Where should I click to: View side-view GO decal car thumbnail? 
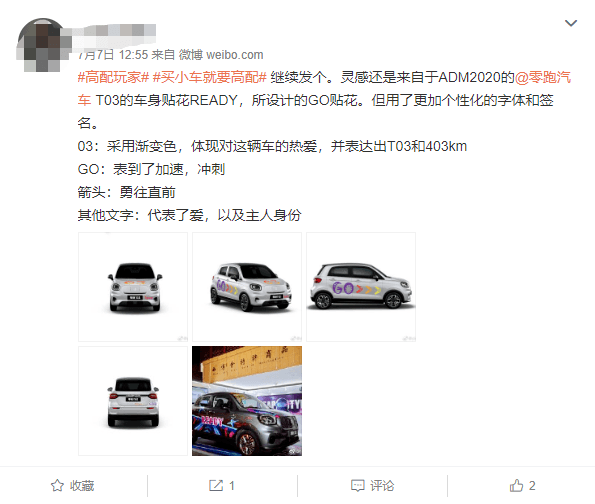(x=361, y=287)
